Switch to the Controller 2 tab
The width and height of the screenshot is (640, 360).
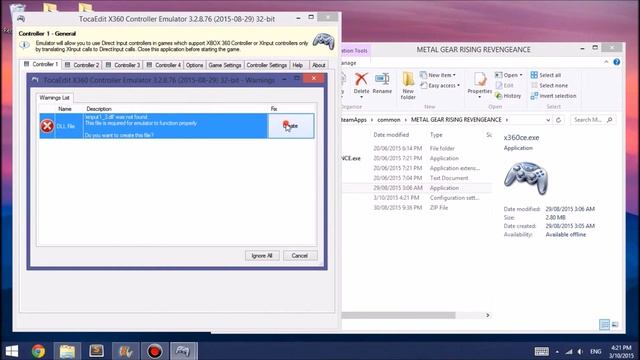(82, 65)
